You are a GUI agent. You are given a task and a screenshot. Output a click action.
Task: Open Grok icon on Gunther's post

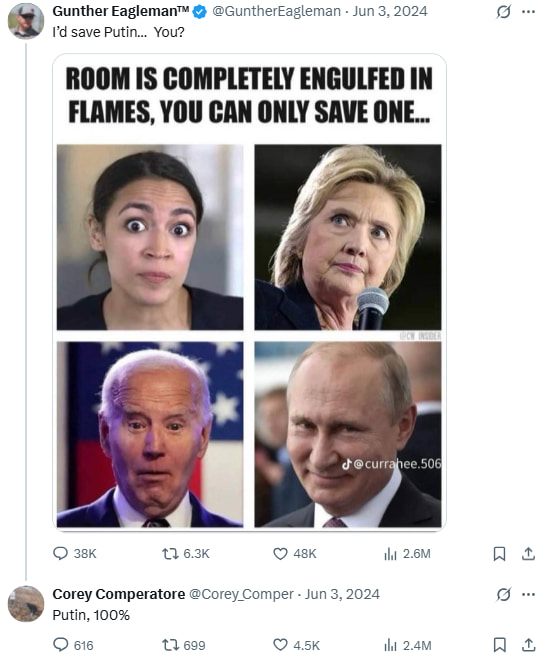click(504, 12)
